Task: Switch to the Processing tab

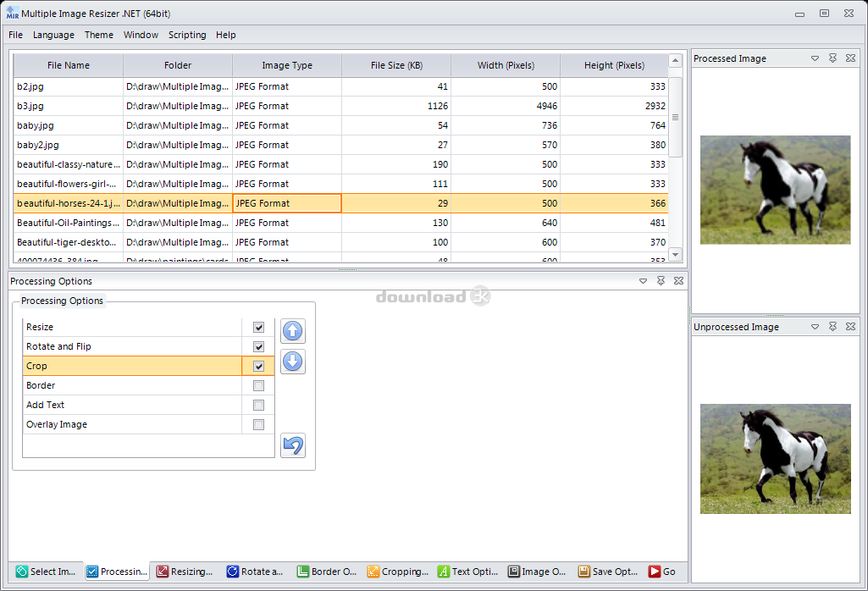Action: pyautogui.click(x=118, y=572)
